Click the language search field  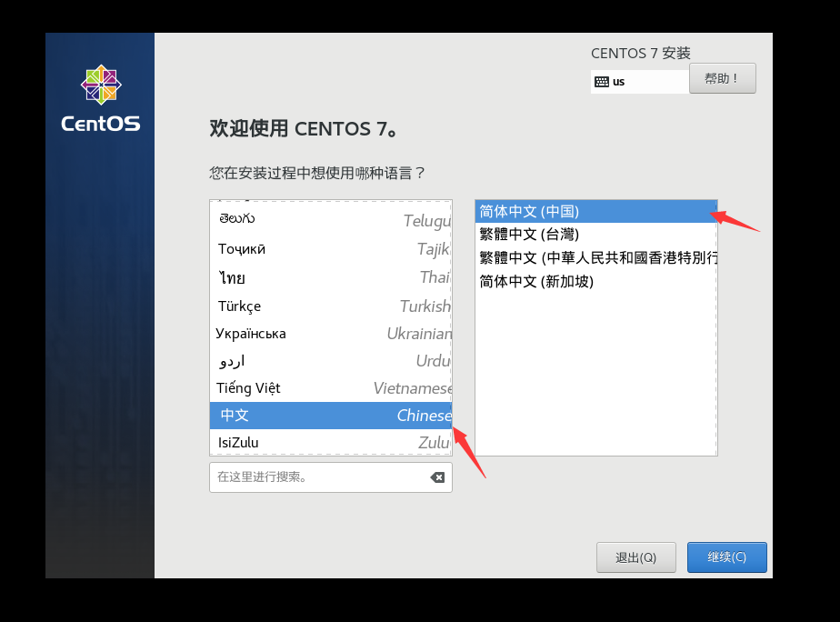[331, 477]
